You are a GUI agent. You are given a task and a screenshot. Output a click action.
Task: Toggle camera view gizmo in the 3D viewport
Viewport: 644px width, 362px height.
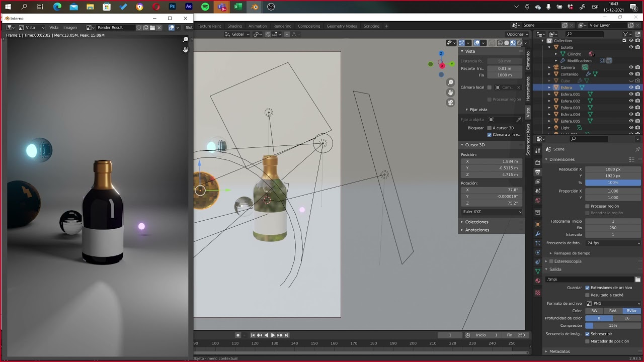point(450,103)
